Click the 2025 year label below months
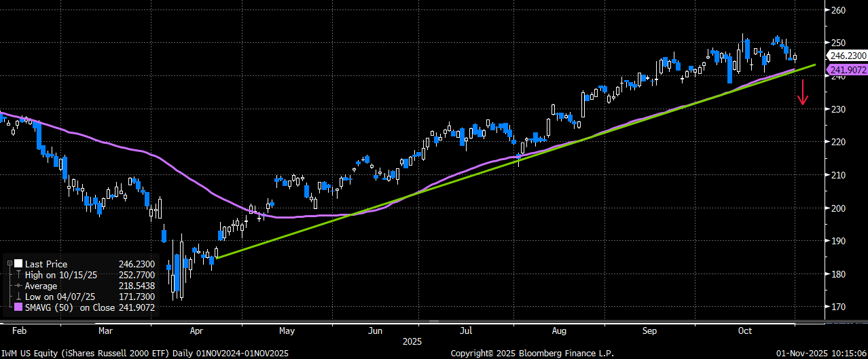 pyautogui.click(x=413, y=341)
